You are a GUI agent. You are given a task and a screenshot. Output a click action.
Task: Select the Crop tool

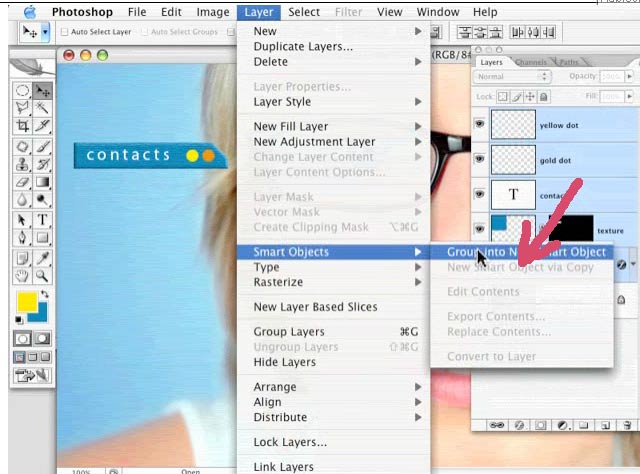[x=22, y=125]
